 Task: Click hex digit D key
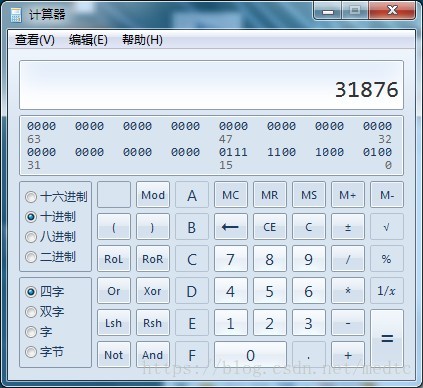point(192,291)
